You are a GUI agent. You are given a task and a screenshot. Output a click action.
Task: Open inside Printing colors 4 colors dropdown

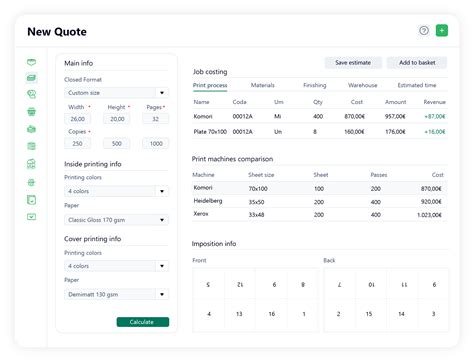[116, 191]
